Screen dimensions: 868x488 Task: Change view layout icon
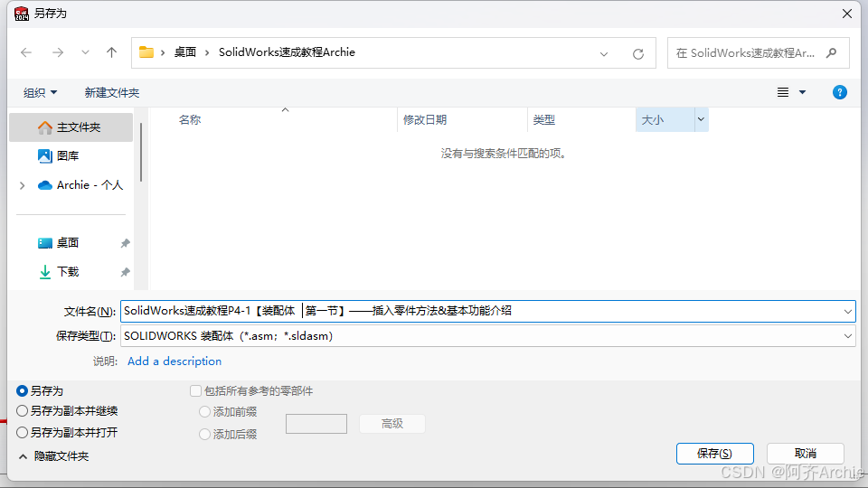point(783,92)
